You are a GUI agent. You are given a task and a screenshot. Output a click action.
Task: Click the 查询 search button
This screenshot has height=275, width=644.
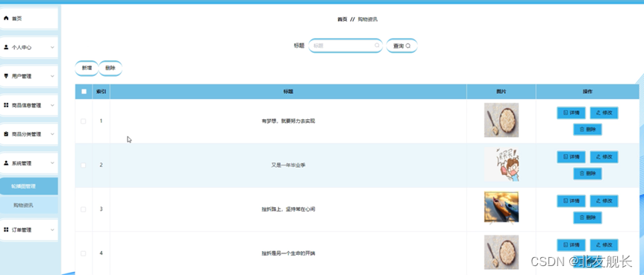click(x=401, y=46)
